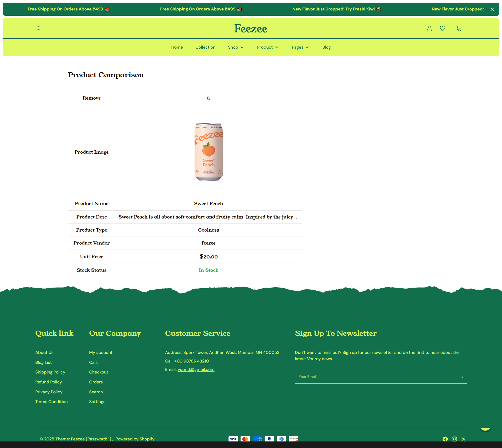
Task: Click the Feezee logo
Action: point(251,29)
